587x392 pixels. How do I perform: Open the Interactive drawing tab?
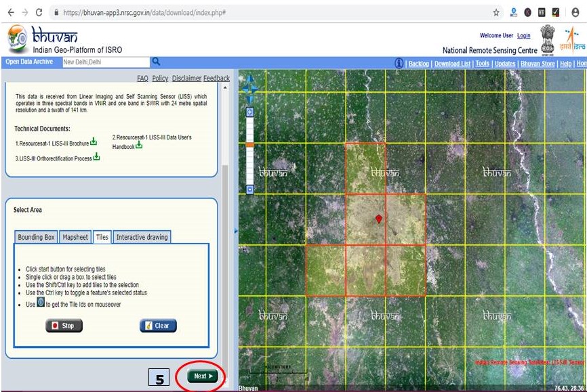[142, 237]
